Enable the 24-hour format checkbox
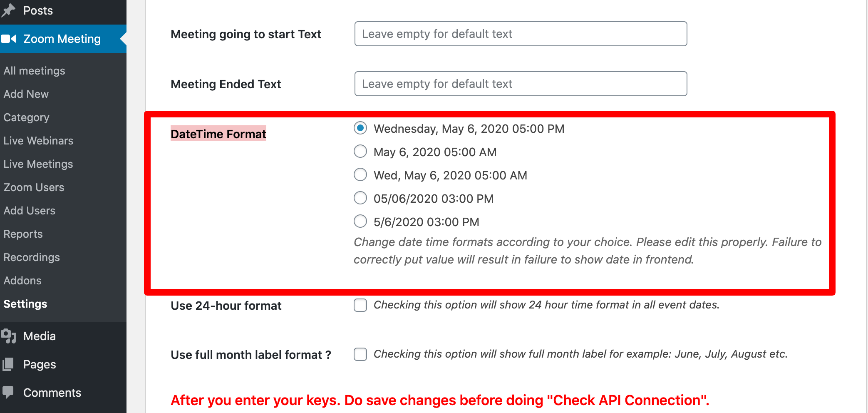This screenshot has height=413, width=868. (x=360, y=305)
